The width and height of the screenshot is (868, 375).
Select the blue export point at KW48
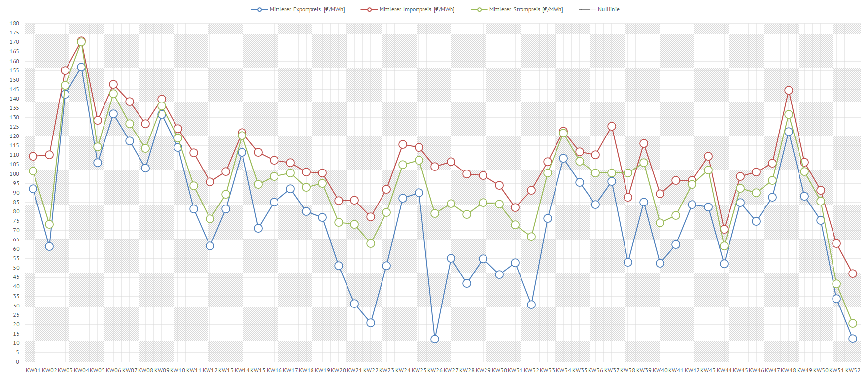click(789, 132)
